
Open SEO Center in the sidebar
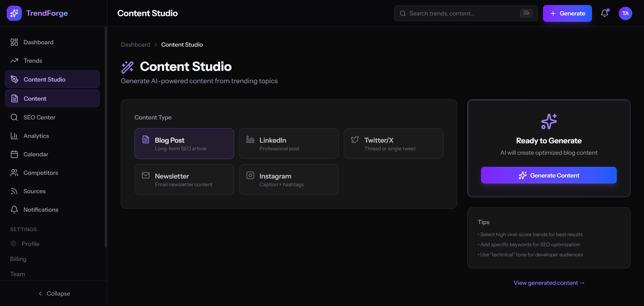[x=52, y=117]
